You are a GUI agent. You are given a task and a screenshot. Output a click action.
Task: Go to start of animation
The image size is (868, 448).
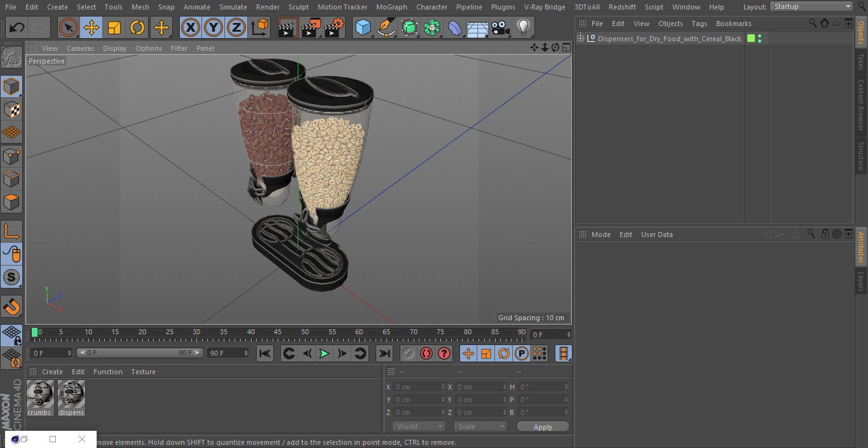[x=265, y=353]
